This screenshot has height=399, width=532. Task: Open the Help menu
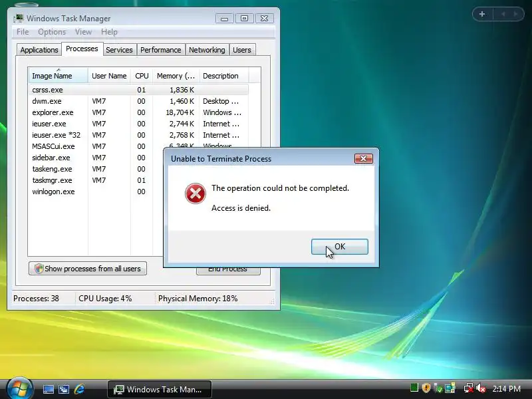coord(109,32)
